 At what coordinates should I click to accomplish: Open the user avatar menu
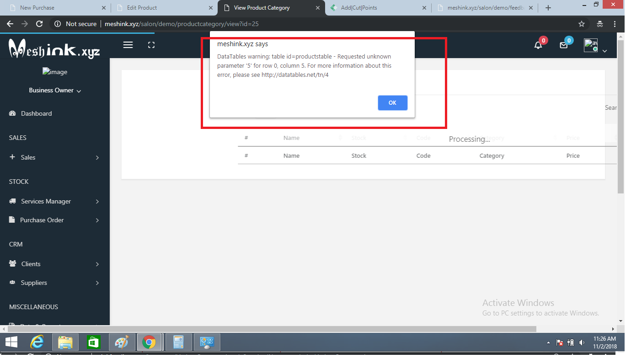pos(591,45)
